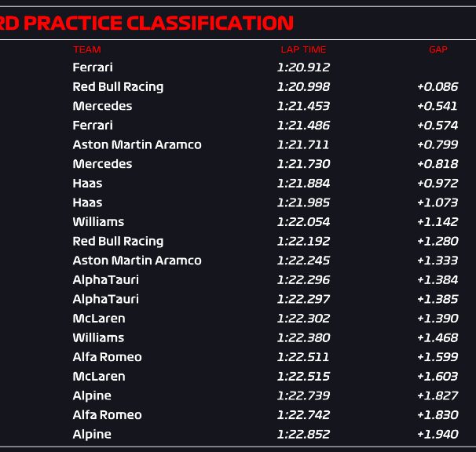Select the top Ferrari row
The height and width of the screenshot is (452, 476).
click(238, 67)
